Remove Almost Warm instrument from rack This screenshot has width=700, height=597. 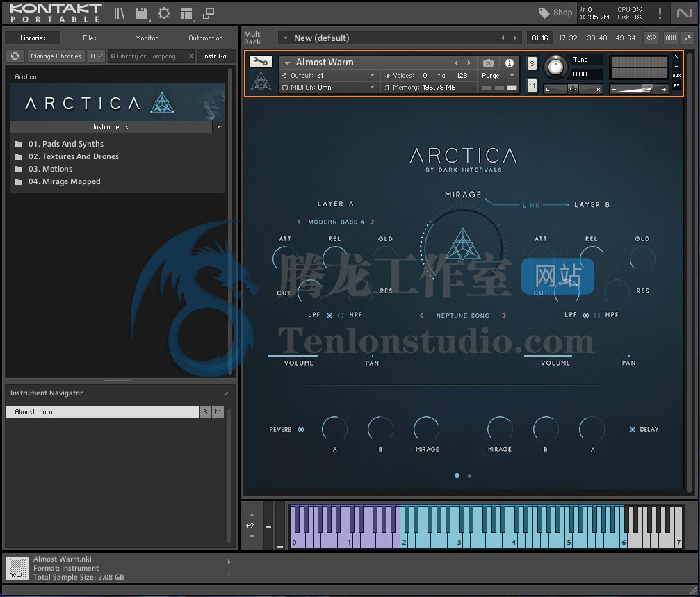(677, 57)
